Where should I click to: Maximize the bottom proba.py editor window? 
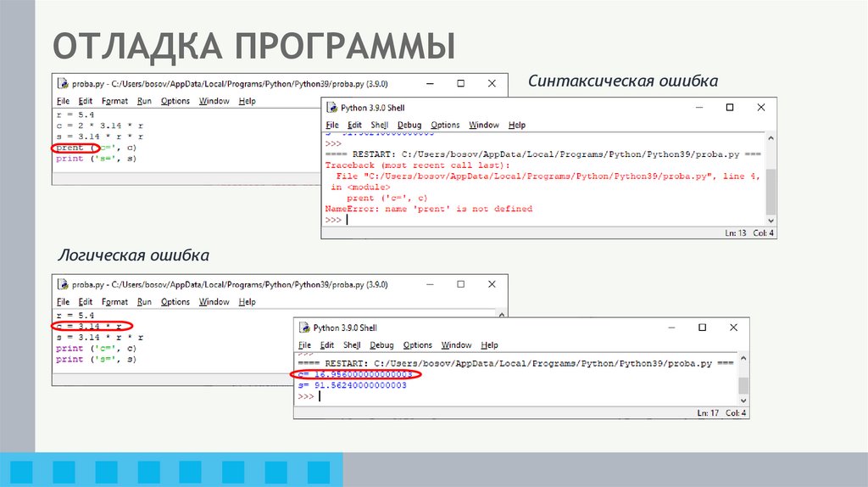(x=460, y=284)
